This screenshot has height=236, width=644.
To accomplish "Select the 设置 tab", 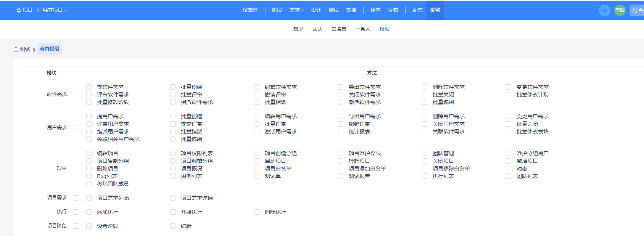I will [x=435, y=10].
